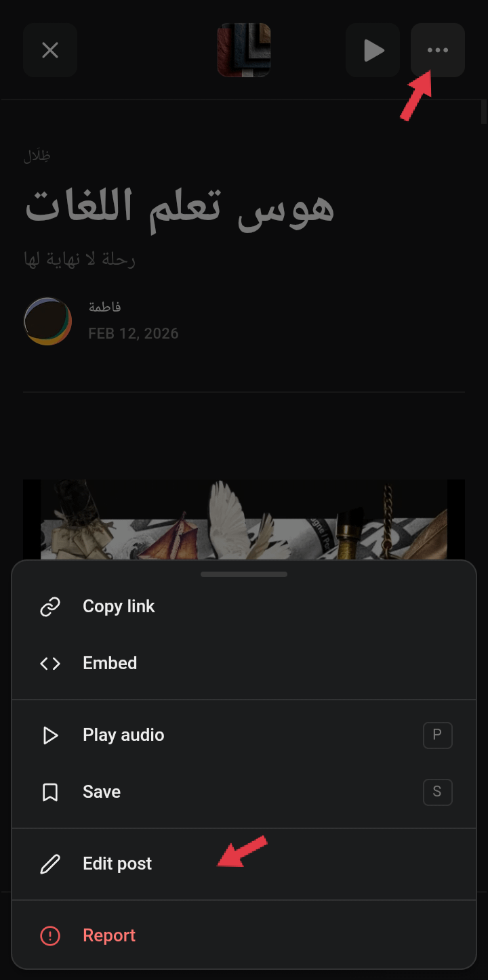The width and height of the screenshot is (488, 980).
Task: Report this post via red Report entry
Action: click(244, 935)
